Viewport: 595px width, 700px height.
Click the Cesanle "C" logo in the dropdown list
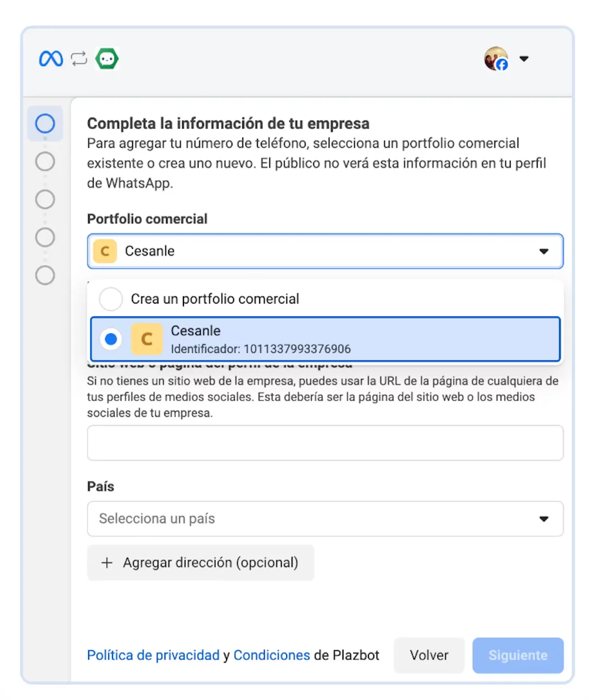click(x=147, y=339)
